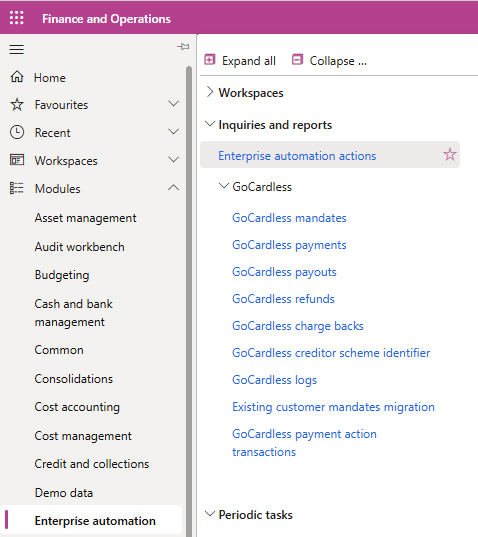Collapse the Modules section chevron
This screenshot has width=478, height=537.
coord(174,187)
